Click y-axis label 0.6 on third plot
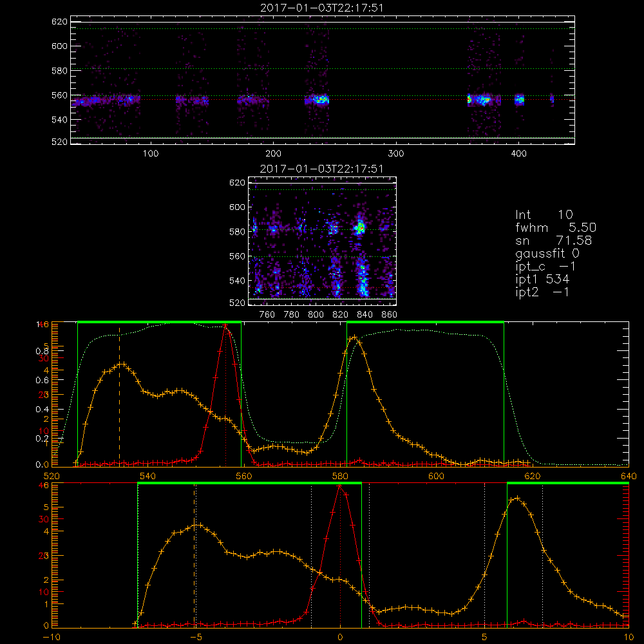The image size is (644, 644). click(42, 381)
